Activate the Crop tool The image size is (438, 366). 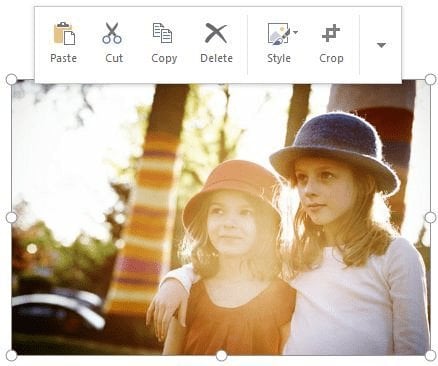(x=331, y=33)
